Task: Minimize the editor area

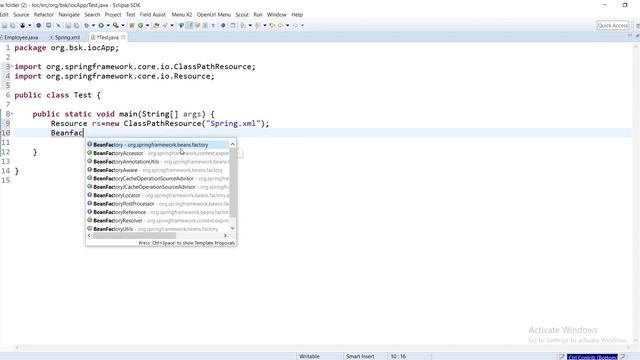Action: click(x=629, y=36)
